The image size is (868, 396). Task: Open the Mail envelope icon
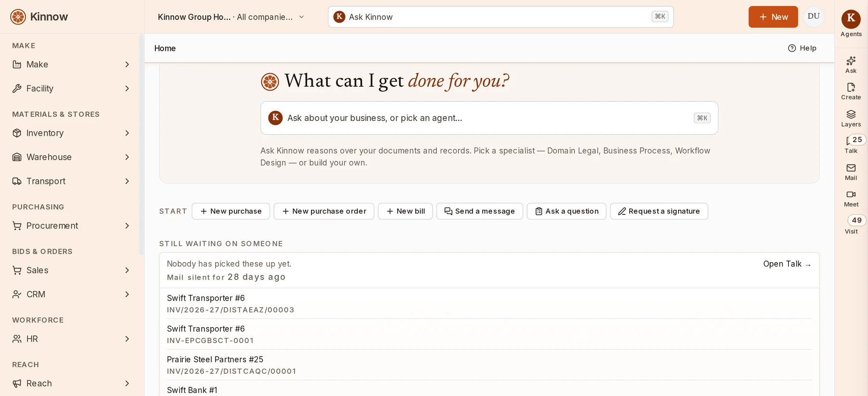(851, 168)
